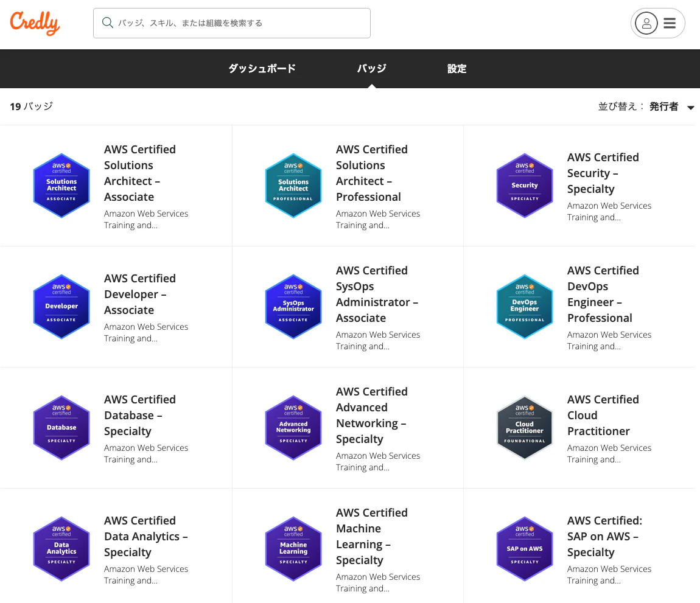Expand the 並び替え sort dropdown arrow

click(x=691, y=108)
